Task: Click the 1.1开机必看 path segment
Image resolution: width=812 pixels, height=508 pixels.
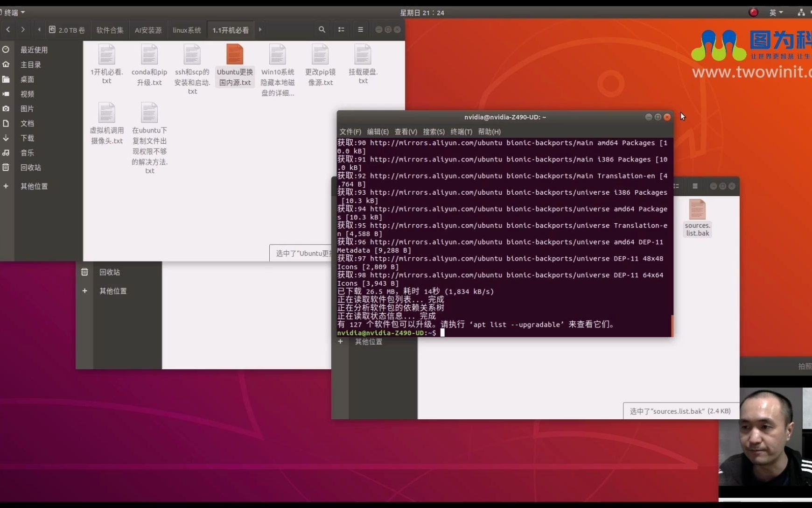Action: coord(231,30)
